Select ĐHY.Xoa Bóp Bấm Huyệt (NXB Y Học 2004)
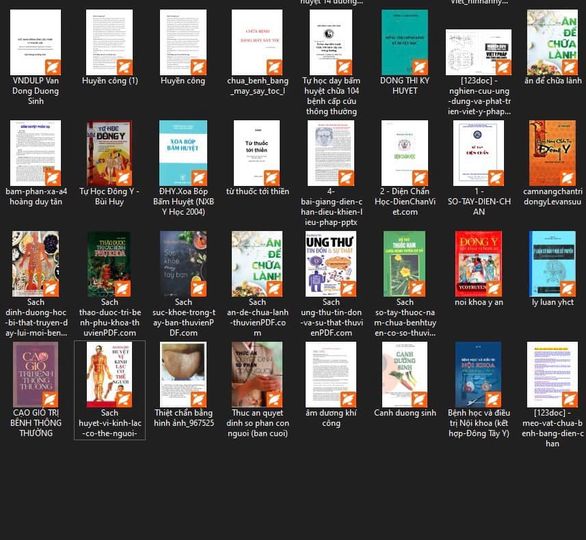Screen dimensions: 586x540 click(x=183, y=153)
